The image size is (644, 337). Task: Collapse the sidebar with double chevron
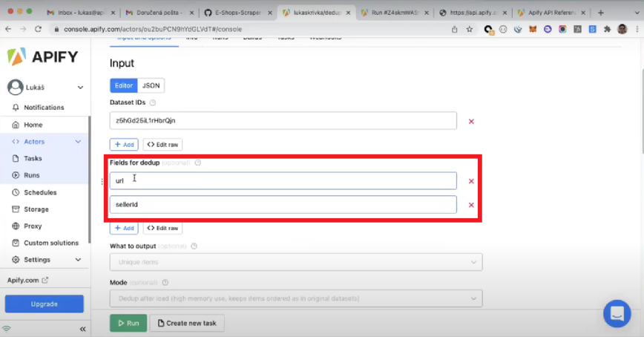click(x=82, y=329)
